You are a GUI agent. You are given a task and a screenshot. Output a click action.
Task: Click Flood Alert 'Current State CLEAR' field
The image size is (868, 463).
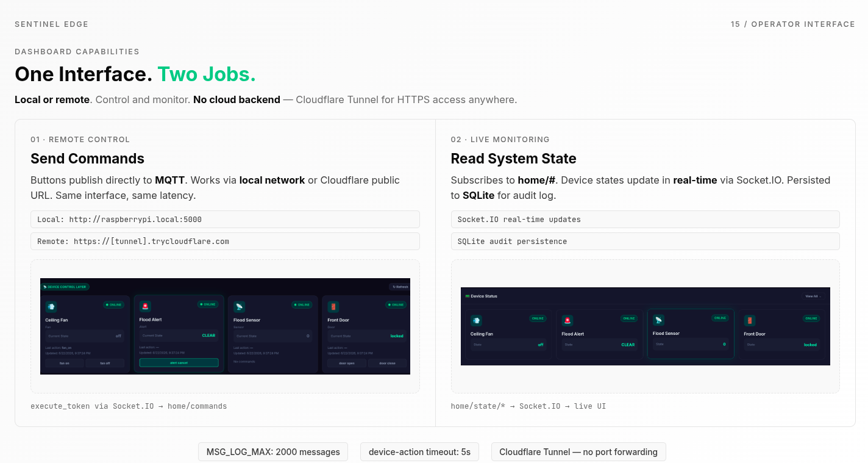click(x=179, y=336)
